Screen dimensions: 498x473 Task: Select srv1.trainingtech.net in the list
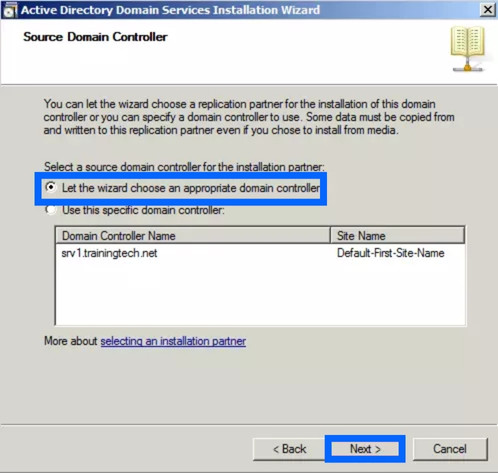coord(109,253)
